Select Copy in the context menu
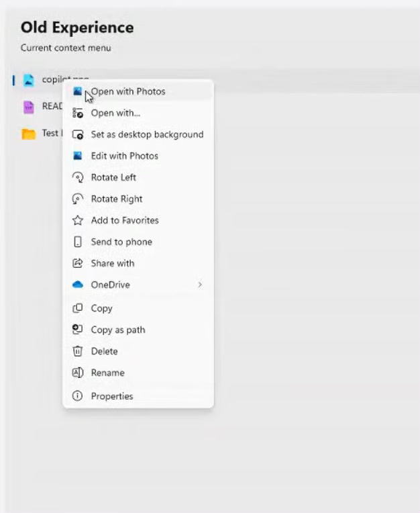This screenshot has height=513, width=420. click(x=101, y=308)
